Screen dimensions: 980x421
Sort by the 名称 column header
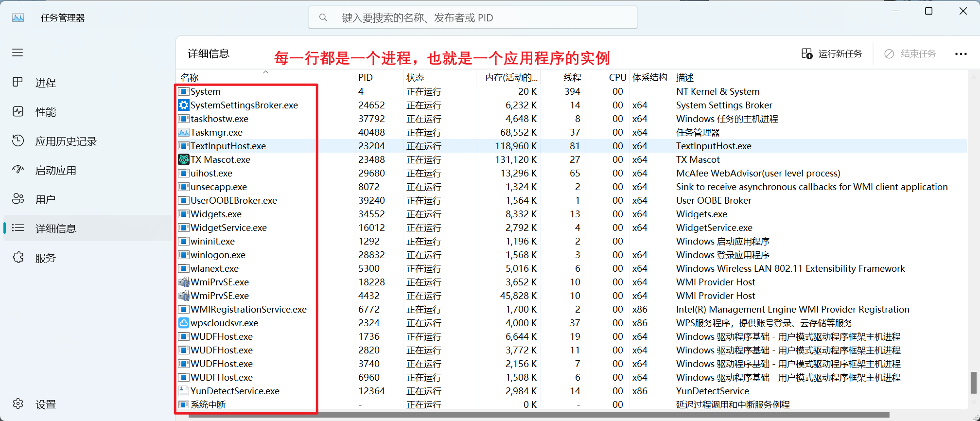pyautogui.click(x=266, y=77)
